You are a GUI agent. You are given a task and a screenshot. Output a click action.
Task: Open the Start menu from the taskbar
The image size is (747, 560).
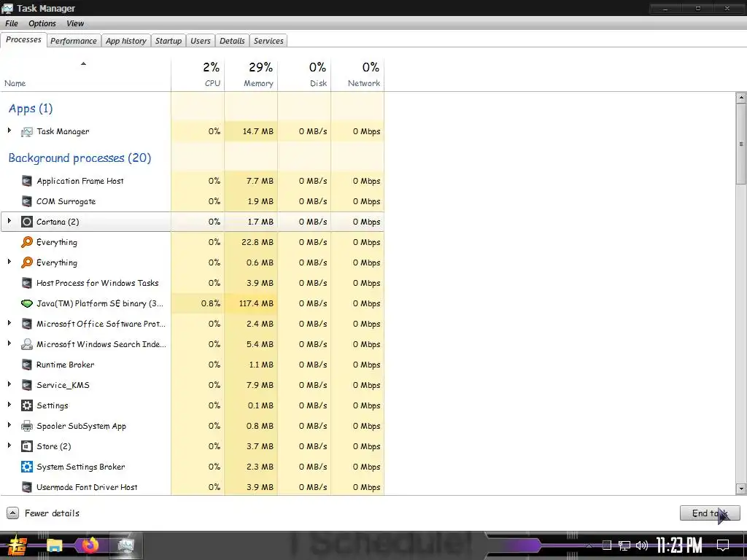tap(17, 545)
